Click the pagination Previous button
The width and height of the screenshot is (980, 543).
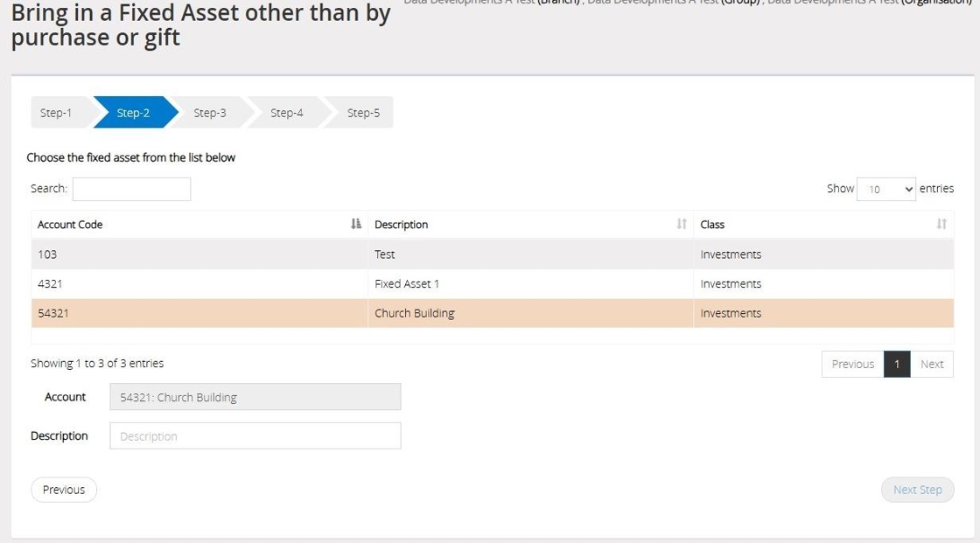(x=852, y=365)
